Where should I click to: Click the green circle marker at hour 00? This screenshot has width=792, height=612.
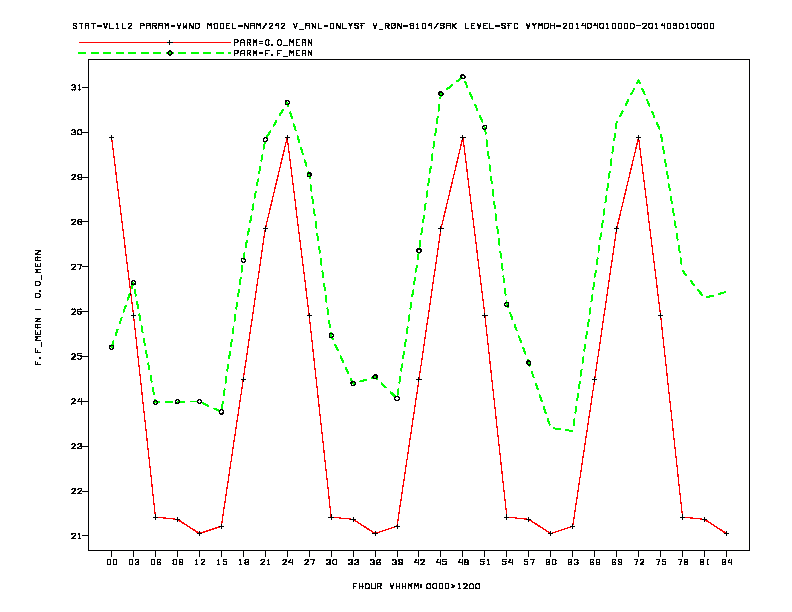pyautogui.click(x=112, y=347)
